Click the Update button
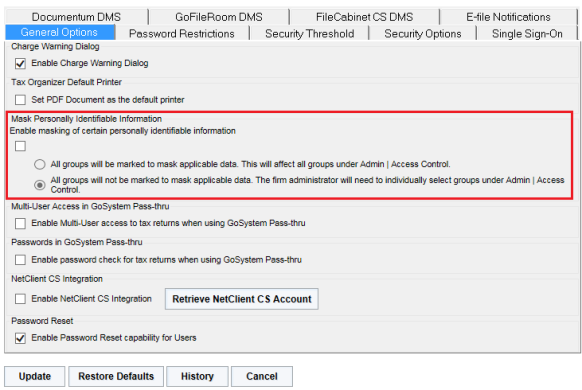 point(35,376)
